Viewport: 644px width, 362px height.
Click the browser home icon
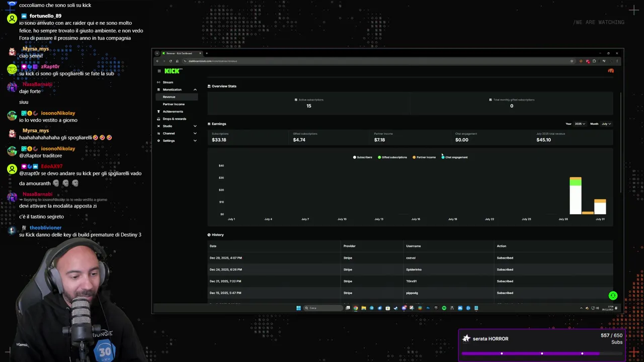pyautogui.click(x=177, y=61)
